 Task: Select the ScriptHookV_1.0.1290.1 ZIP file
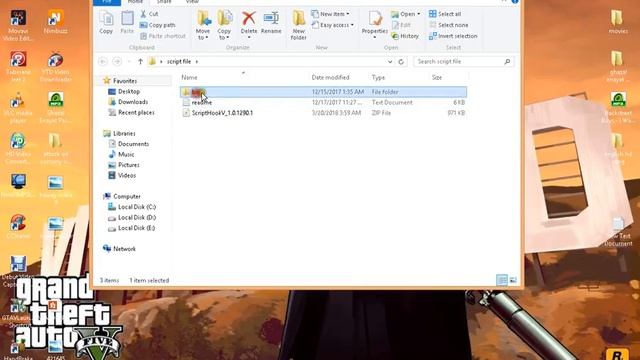(x=222, y=113)
